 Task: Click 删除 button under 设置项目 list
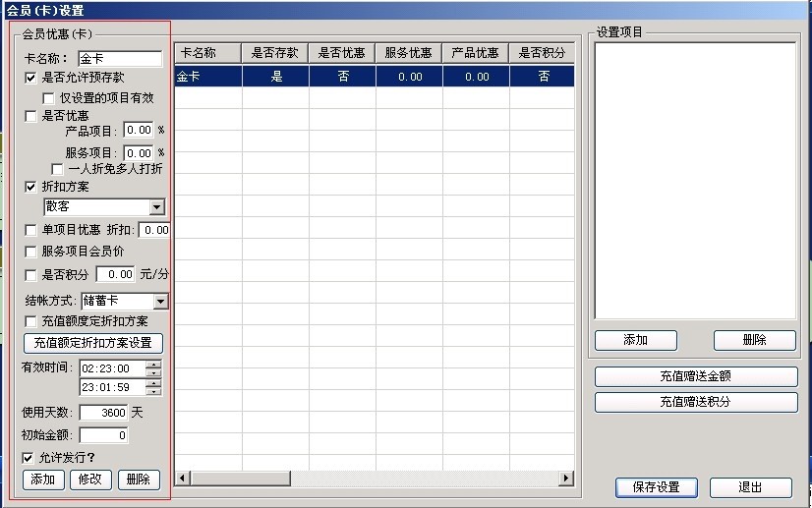tap(755, 340)
